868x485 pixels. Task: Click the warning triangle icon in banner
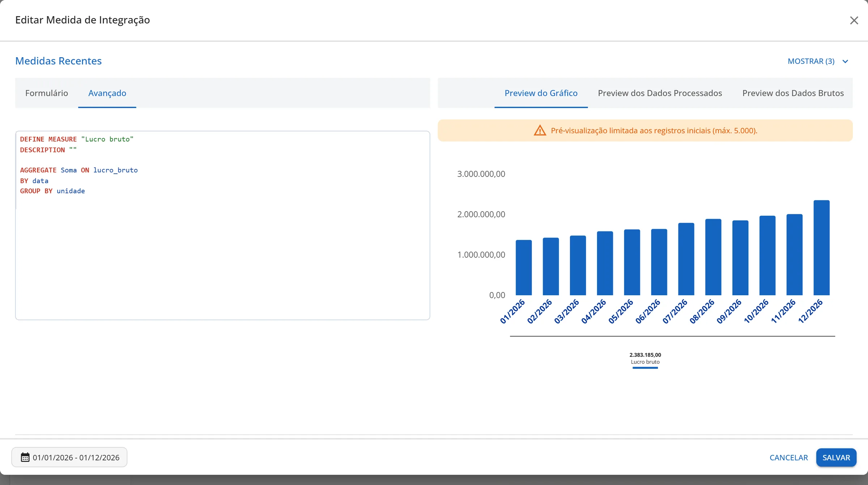pos(540,130)
